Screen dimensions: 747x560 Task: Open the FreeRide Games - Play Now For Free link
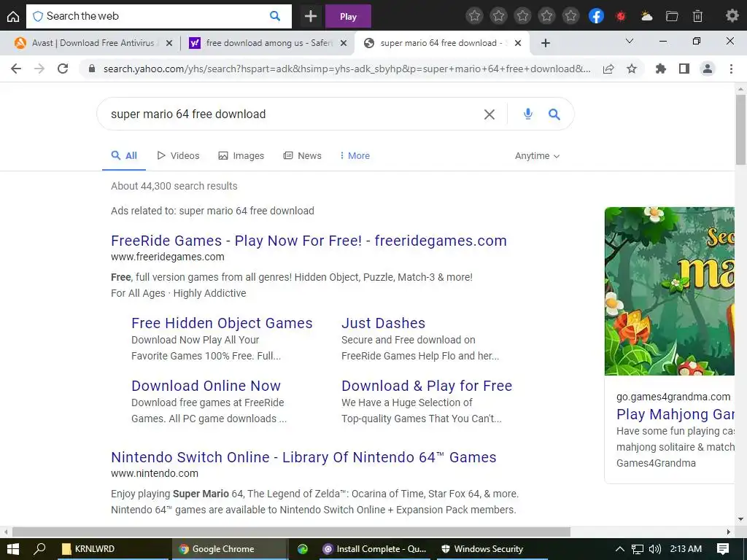[x=309, y=241]
